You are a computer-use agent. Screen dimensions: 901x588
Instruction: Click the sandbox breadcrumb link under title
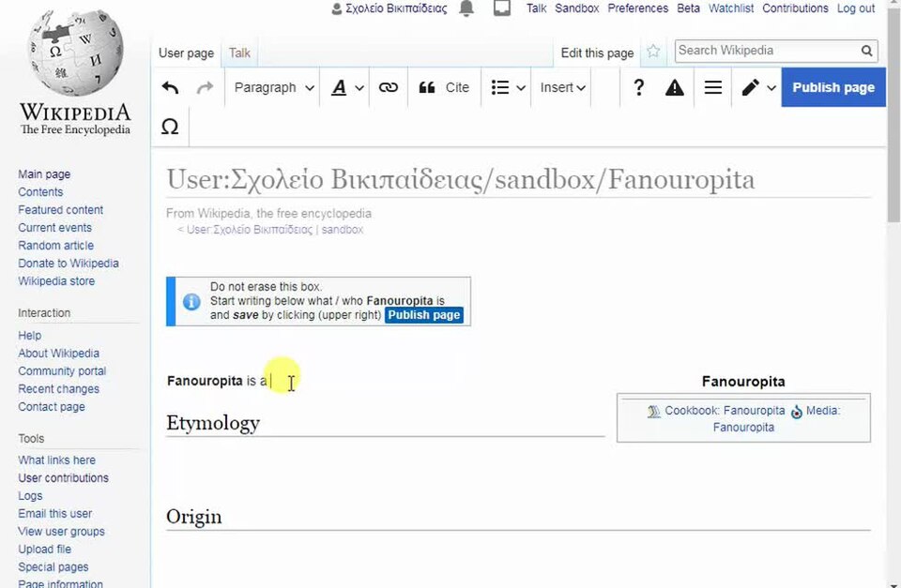coord(343,230)
